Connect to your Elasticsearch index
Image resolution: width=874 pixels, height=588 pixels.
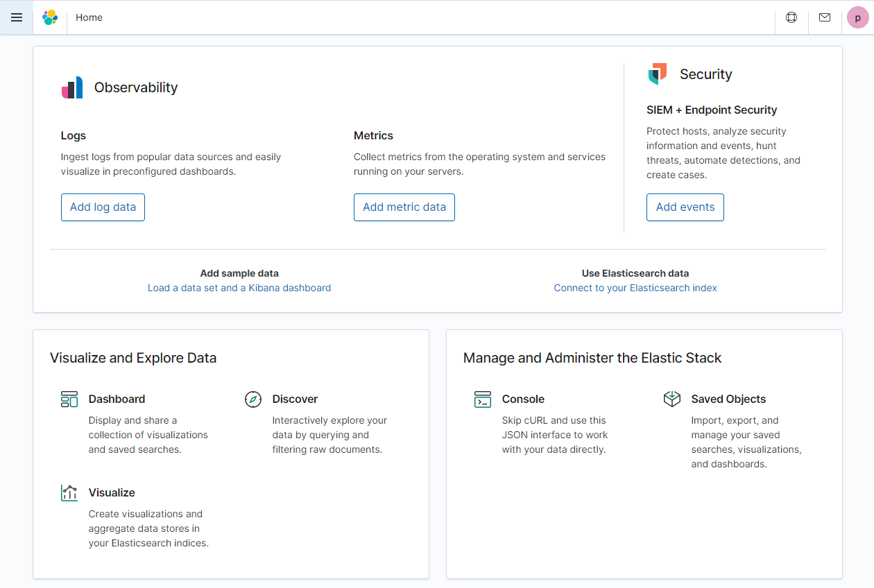(635, 287)
